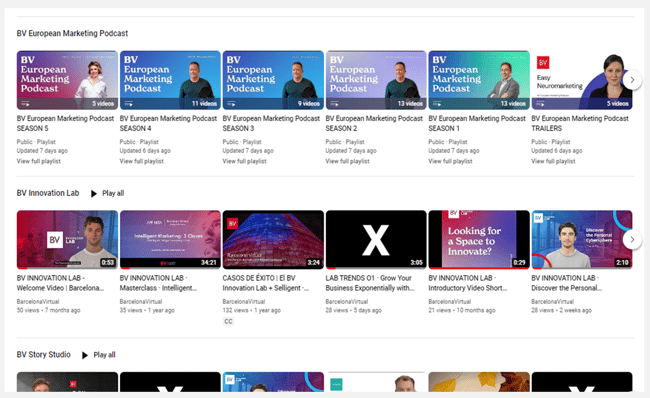View full playlist for SEASON 5
The height and width of the screenshot is (398, 650).
(x=39, y=161)
